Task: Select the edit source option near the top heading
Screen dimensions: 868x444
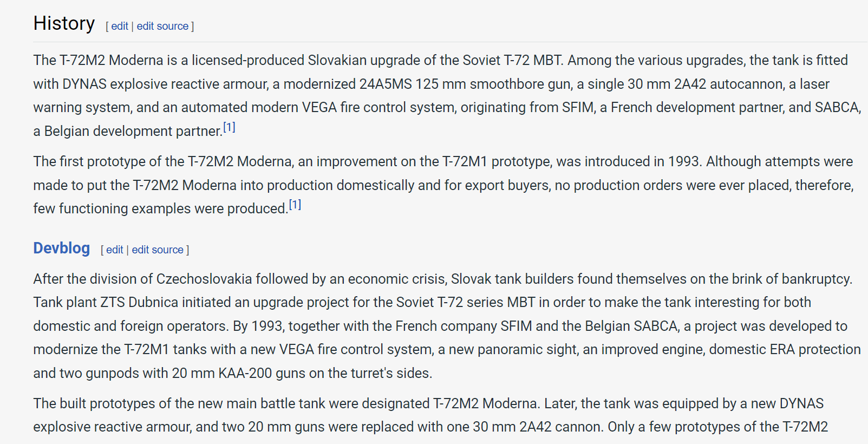Action: [164, 26]
